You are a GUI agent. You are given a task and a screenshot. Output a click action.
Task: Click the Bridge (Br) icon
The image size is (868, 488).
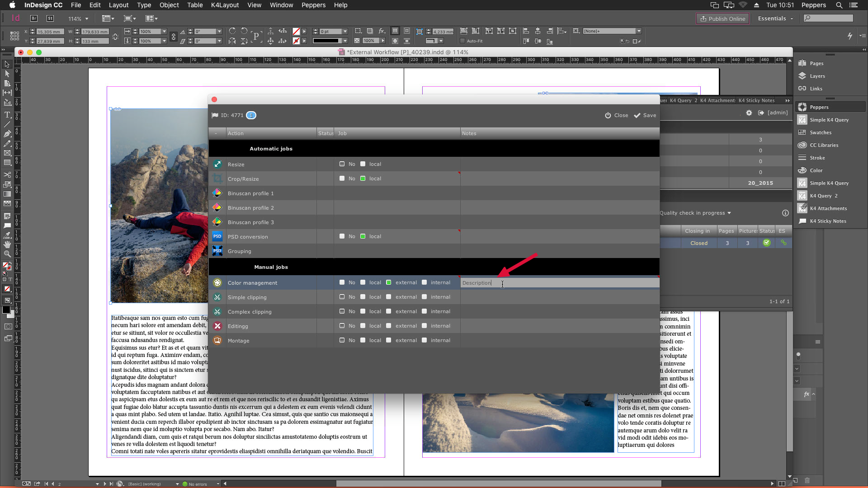point(34,19)
